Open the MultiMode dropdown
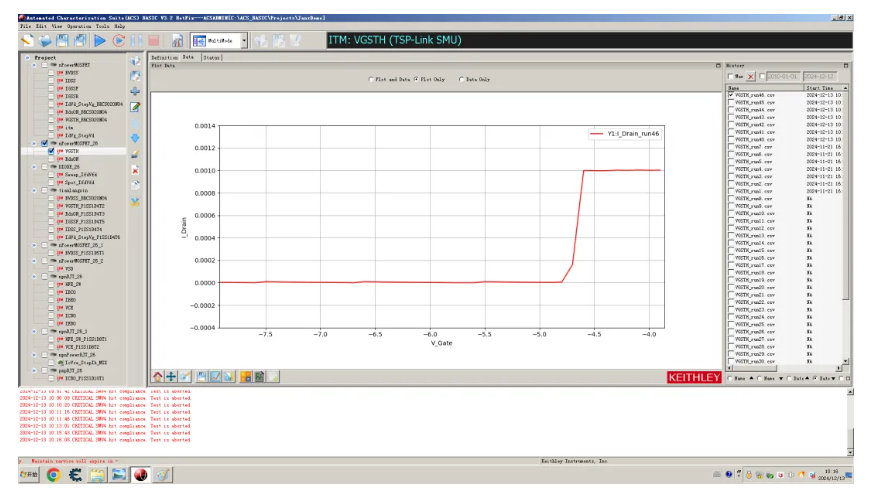Image resolution: width=871 pixels, height=493 pixels. [244, 40]
